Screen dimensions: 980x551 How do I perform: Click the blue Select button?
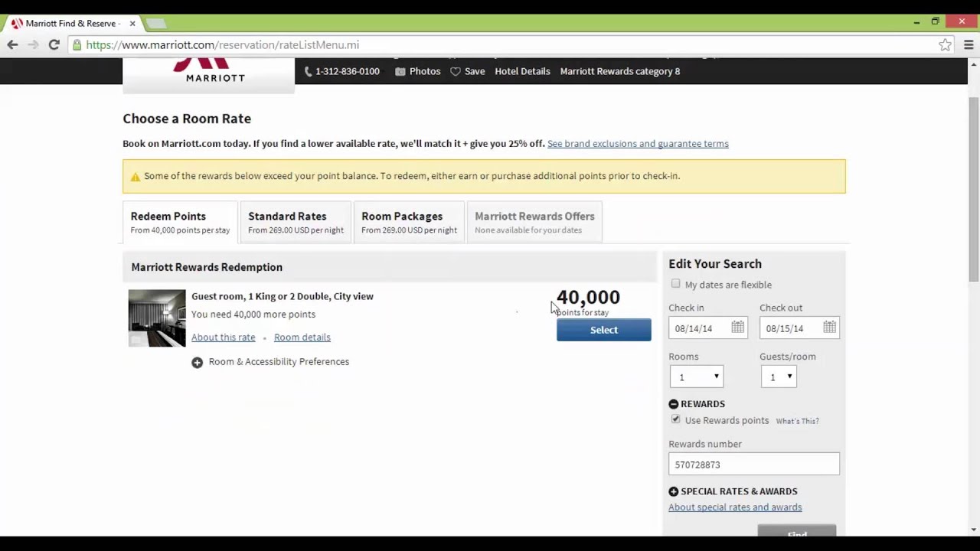(x=604, y=330)
